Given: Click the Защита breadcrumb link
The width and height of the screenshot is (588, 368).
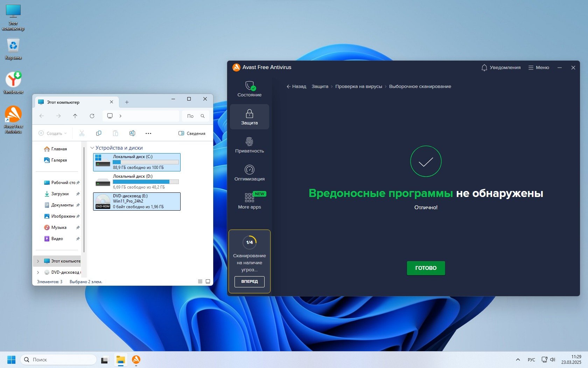Looking at the screenshot, I should [x=320, y=87].
